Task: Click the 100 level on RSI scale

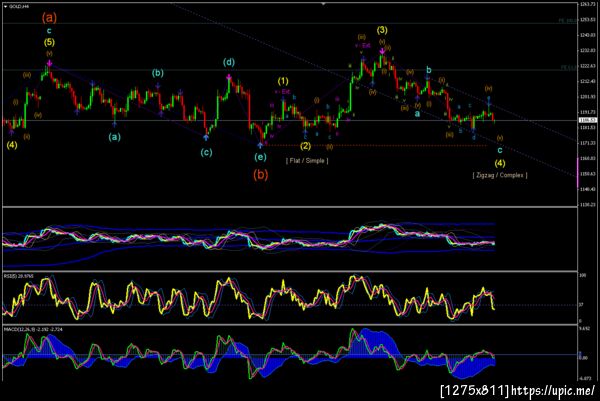Action: pos(583,275)
